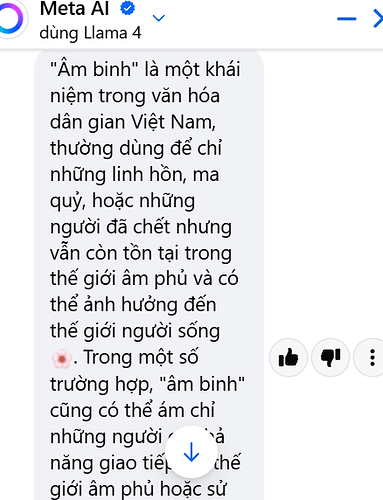Select the first line starting "Âm binh"
The width and height of the screenshot is (383, 500).
click(x=145, y=69)
